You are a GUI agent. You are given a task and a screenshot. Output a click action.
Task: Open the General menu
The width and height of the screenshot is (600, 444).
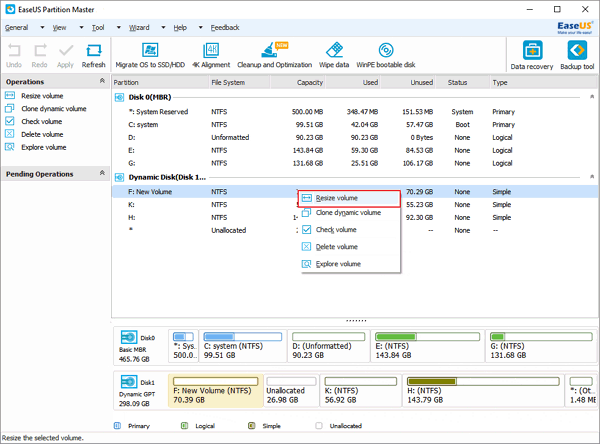(16, 28)
